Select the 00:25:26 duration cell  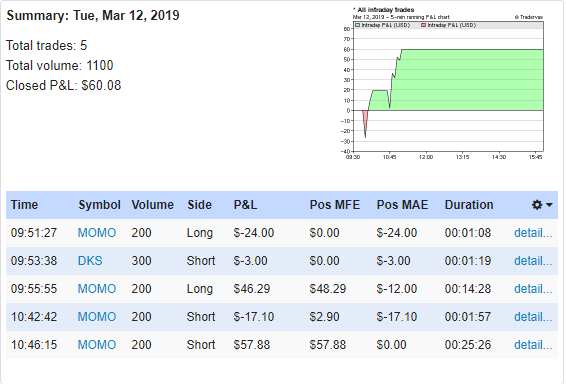tap(468, 345)
